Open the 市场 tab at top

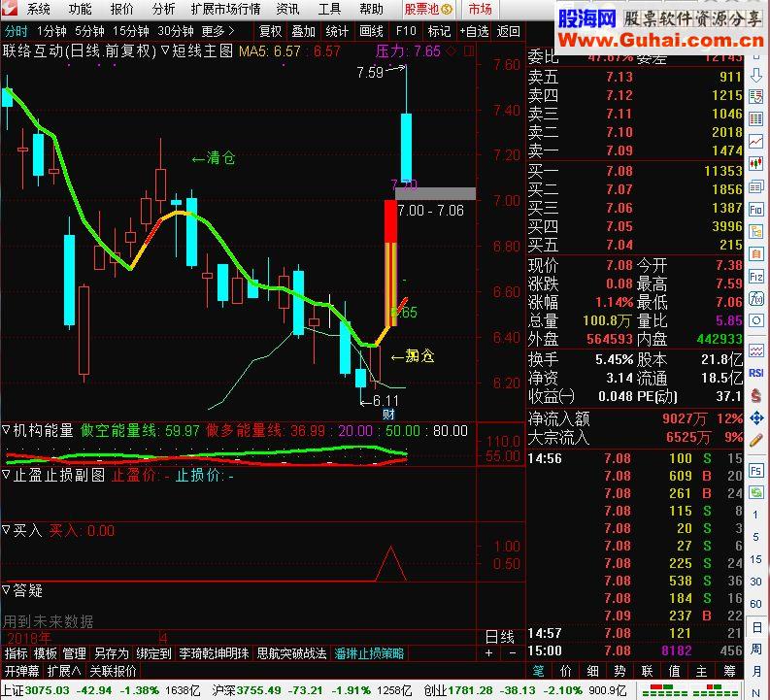point(480,9)
